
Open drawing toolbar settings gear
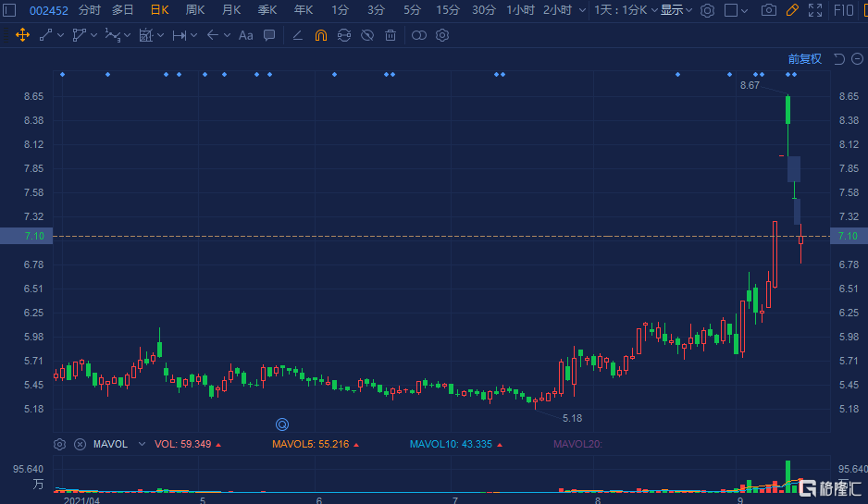(442, 35)
